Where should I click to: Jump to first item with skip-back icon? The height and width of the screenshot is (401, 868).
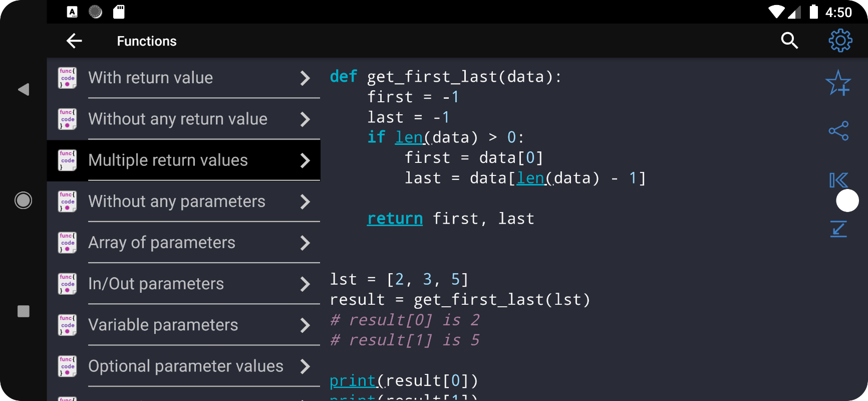[x=838, y=180]
